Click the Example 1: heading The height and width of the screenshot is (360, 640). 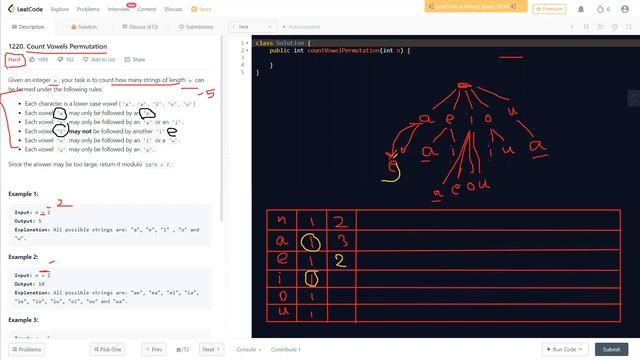coord(23,194)
